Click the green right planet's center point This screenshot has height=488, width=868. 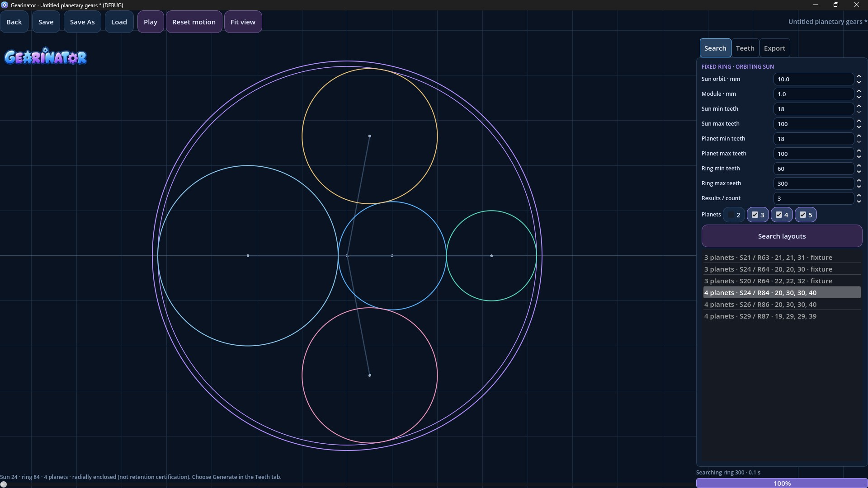point(491,256)
